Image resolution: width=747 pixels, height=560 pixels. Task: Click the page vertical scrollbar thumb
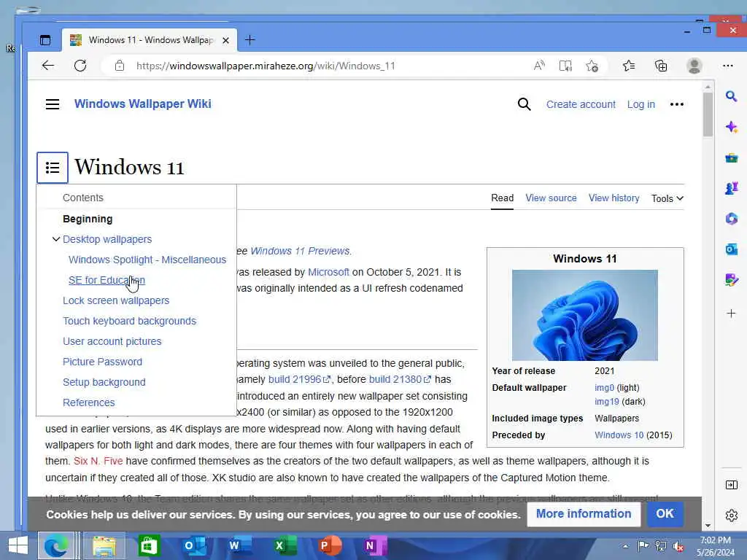coord(708,114)
